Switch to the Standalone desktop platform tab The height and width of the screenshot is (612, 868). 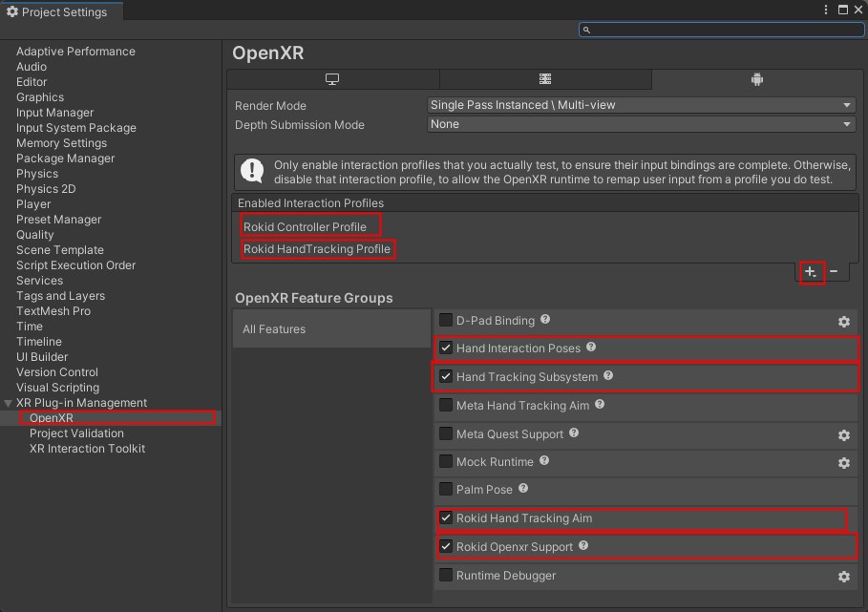tap(332, 79)
